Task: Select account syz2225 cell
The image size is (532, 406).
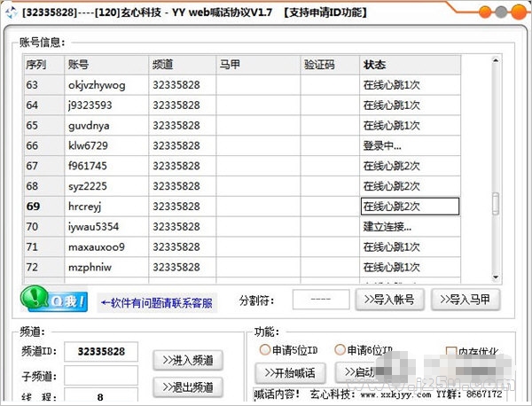Action: coord(106,186)
